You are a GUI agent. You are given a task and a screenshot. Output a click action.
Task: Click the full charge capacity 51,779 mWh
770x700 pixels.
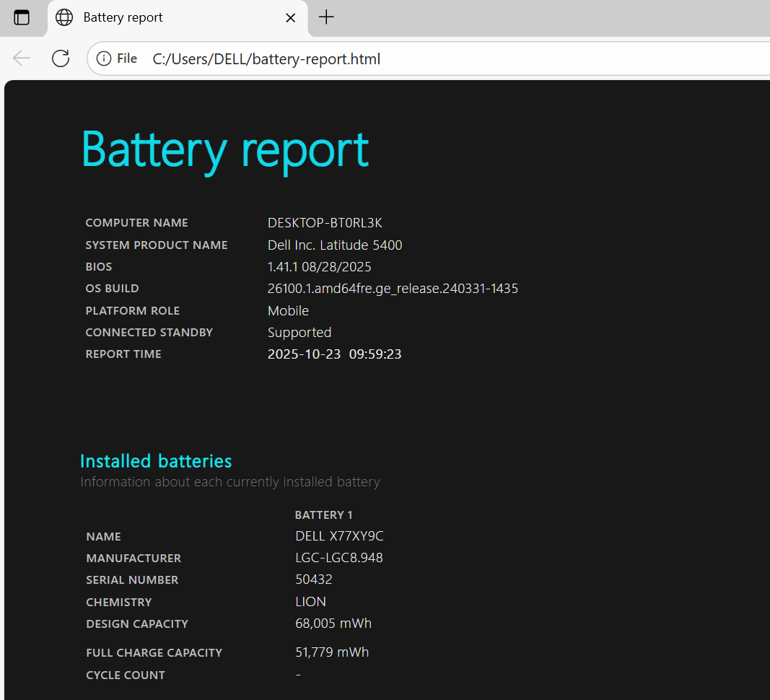[x=332, y=652]
